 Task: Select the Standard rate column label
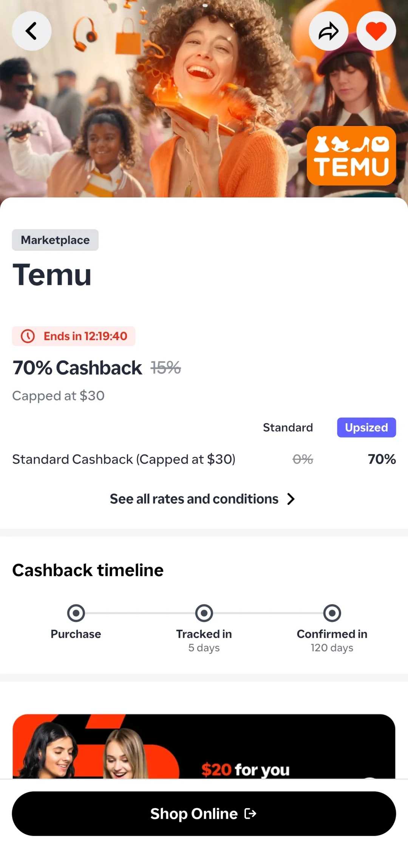[288, 427]
